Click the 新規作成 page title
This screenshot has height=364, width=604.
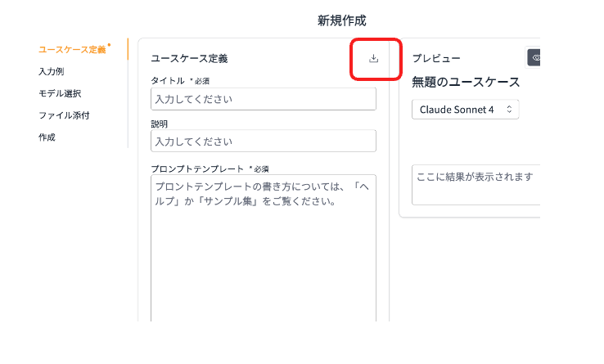(341, 20)
